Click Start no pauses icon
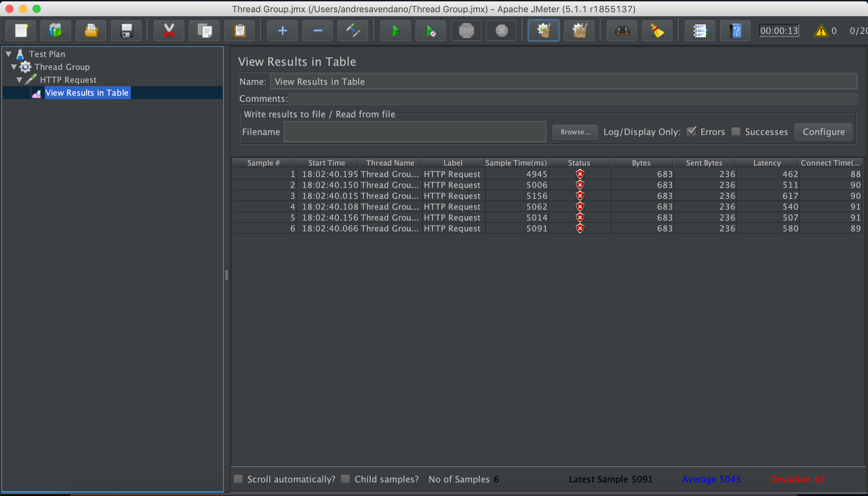Viewport: 868px width, 496px height. [x=431, y=31]
